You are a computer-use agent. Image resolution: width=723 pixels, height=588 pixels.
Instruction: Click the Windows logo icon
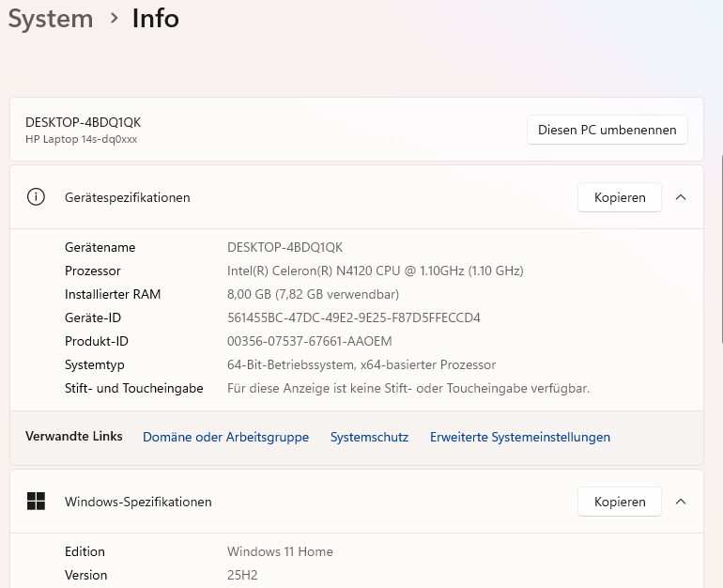[36, 502]
